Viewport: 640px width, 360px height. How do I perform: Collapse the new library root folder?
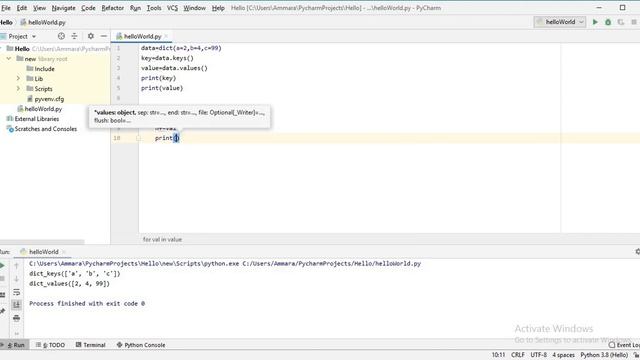point(9,59)
